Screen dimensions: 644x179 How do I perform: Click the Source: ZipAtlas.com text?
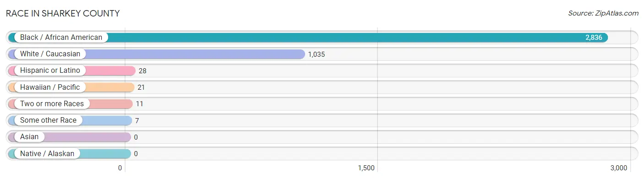pos(603,13)
